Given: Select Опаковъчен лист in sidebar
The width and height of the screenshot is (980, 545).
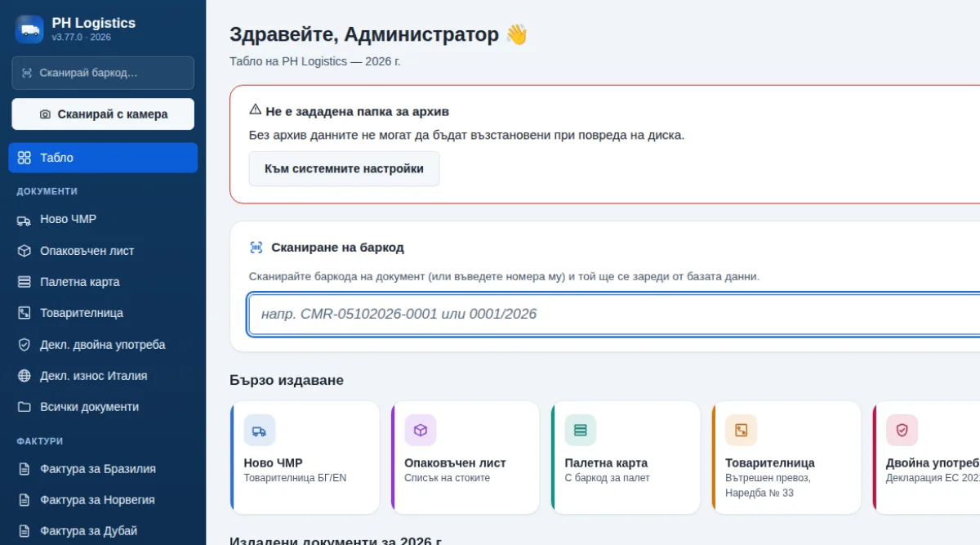Looking at the screenshot, I should [103, 251].
